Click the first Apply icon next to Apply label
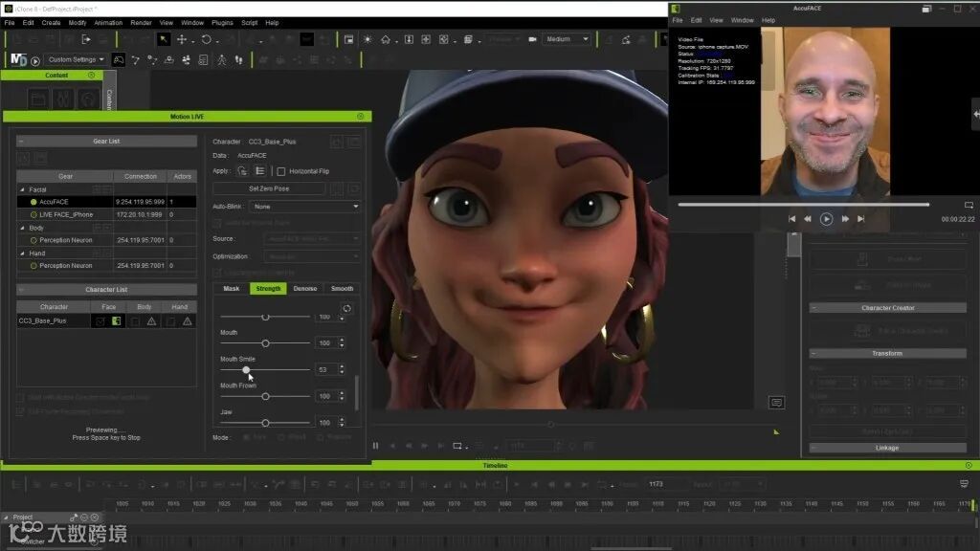The image size is (980, 551). 242,171
